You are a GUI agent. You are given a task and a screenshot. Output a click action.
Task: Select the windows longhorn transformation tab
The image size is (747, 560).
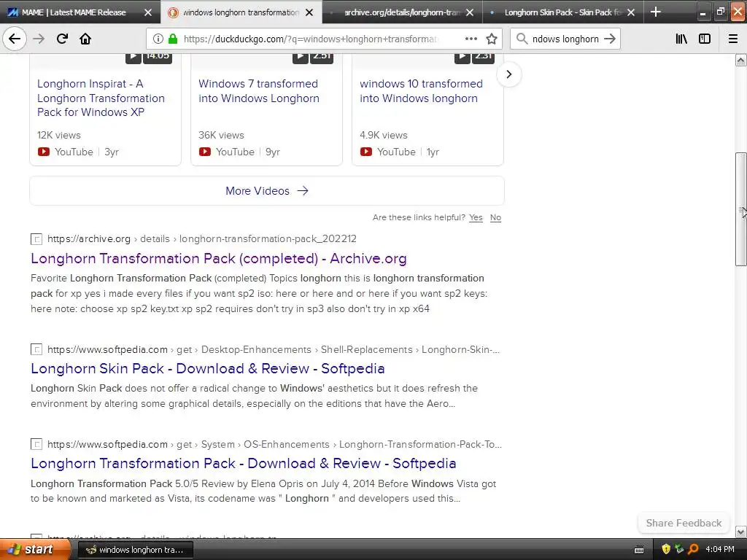241,12
